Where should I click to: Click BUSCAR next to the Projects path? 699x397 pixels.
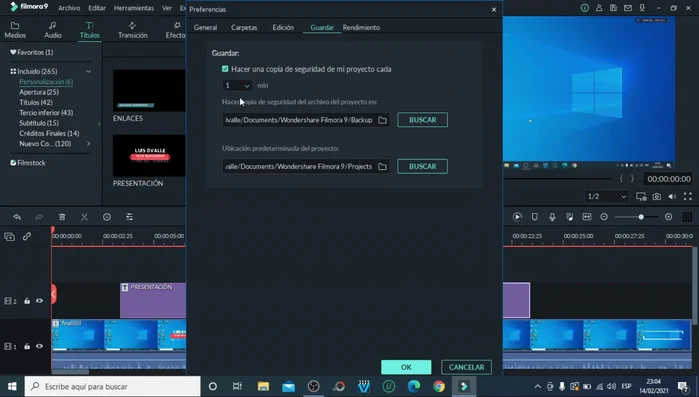423,167
